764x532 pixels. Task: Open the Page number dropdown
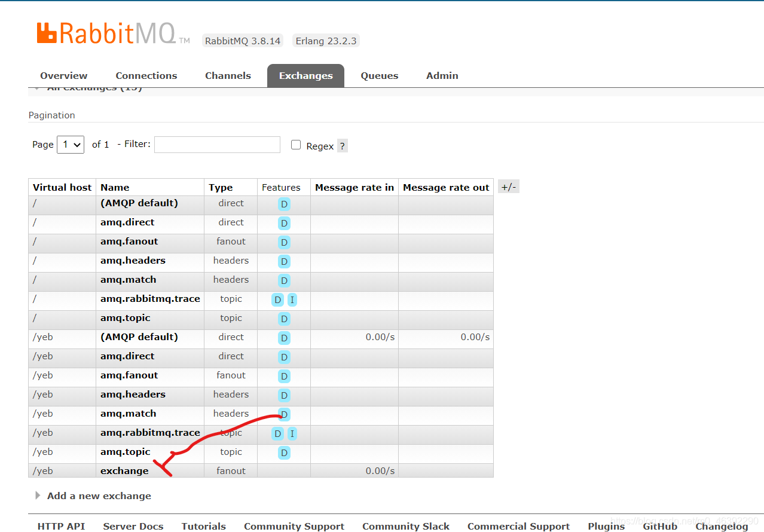pyautogui.click(x=71, y=145)
